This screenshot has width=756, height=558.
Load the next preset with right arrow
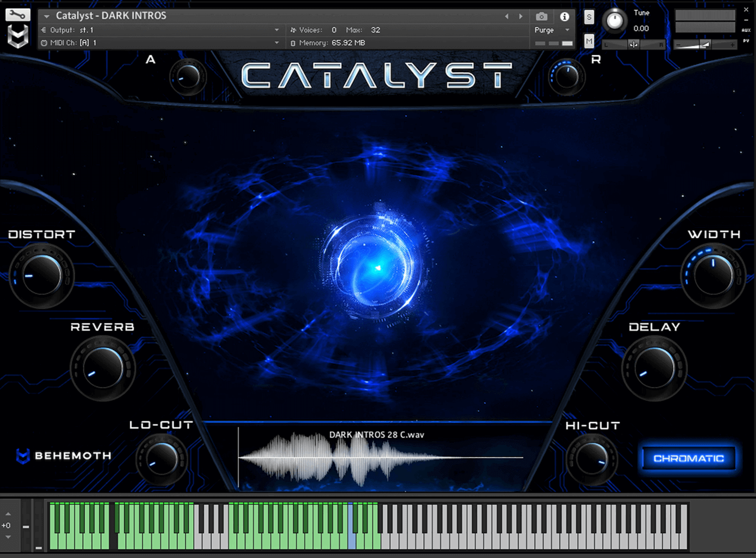(x=520, y=16)
